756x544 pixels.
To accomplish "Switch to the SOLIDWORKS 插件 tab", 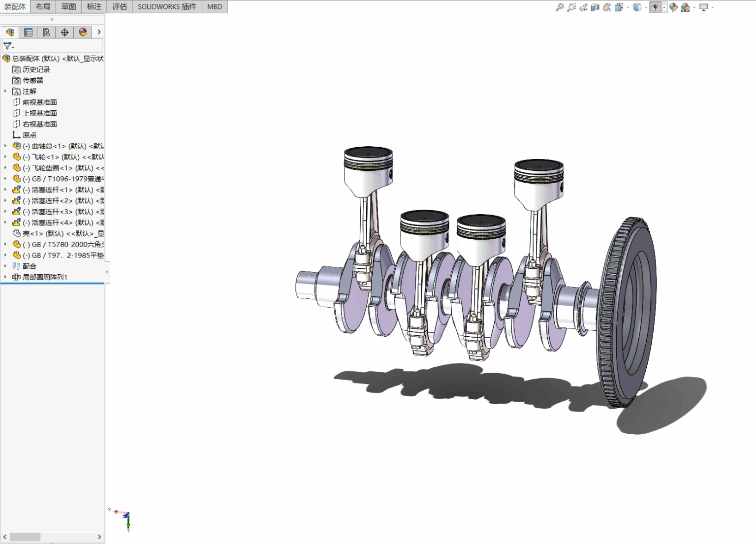I will coord(167,6).
